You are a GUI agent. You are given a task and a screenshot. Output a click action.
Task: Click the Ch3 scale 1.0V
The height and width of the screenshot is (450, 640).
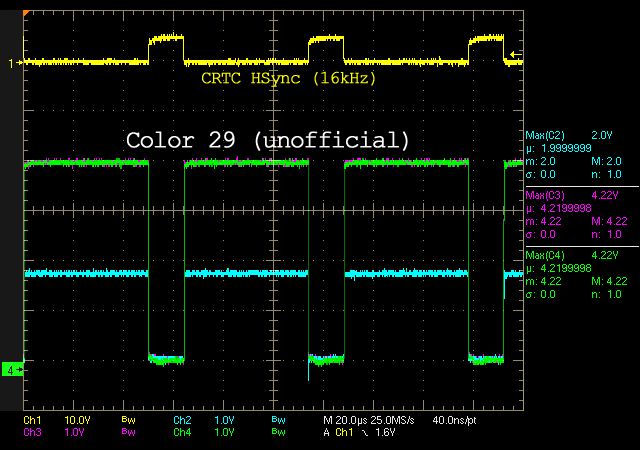point(74,432)
